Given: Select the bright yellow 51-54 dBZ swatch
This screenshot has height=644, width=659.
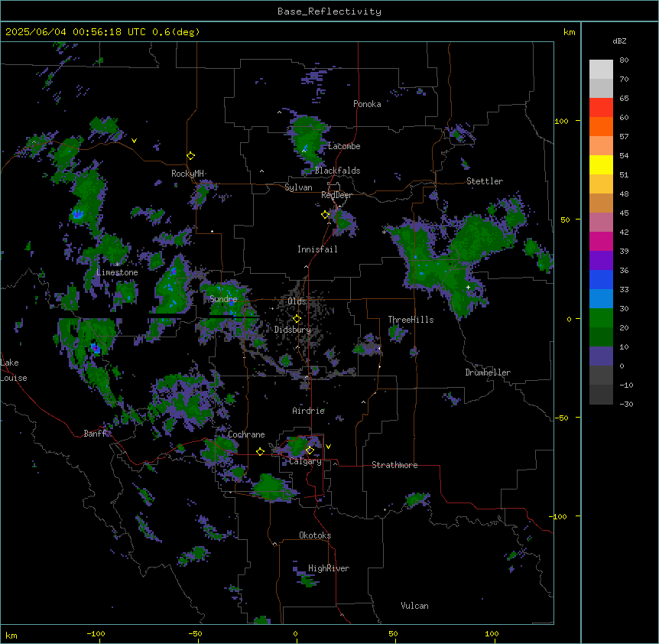Looking at the screenshot, I should [x=601, y=165].
